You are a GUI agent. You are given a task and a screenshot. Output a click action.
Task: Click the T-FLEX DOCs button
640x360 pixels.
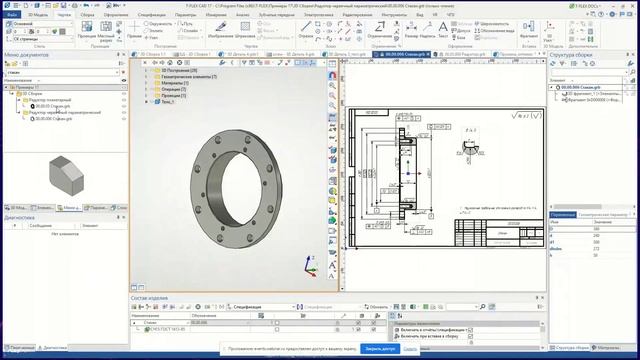[x=586, y=6]
